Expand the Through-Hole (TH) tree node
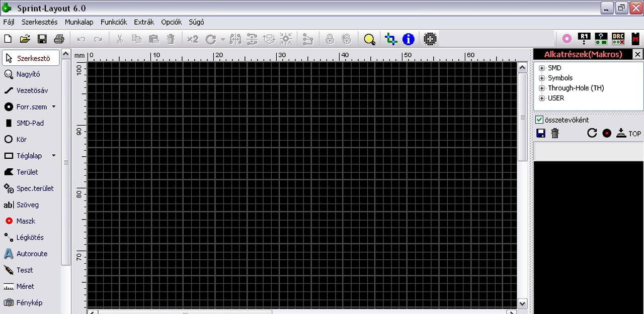Viewport: 644px width, 314px height. tap(542, 88)
